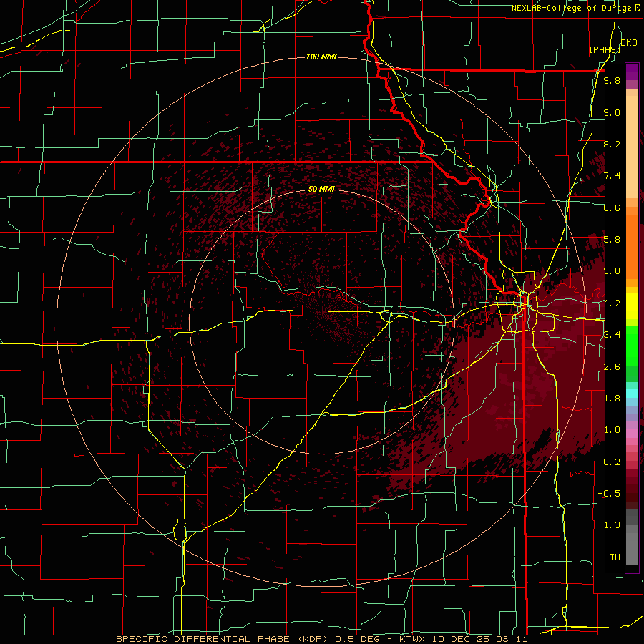The image size is (644, 644).
Task: Click the bright green segment of the color bar
Action: (x=632, y=346)
